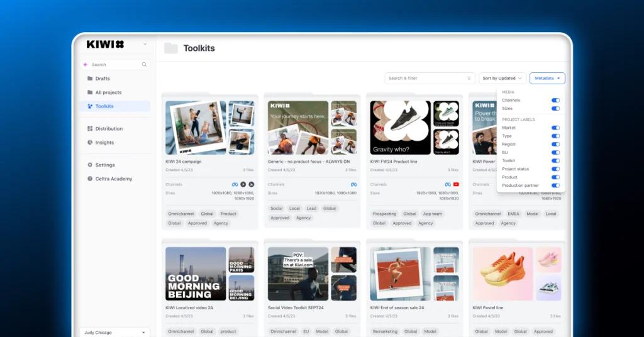Click Meta channel icon on KIWI 24 campaign
Image resolution: width=644 pixels, height=337 pixels.
235,184
